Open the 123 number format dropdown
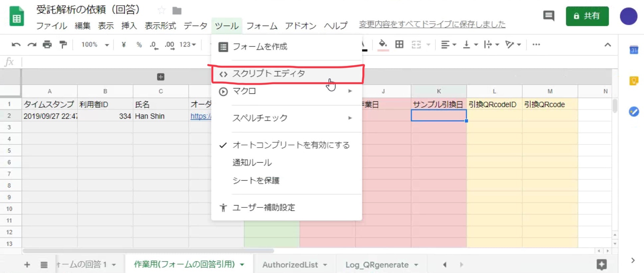644x273 pixels. (x=188, y=45)
